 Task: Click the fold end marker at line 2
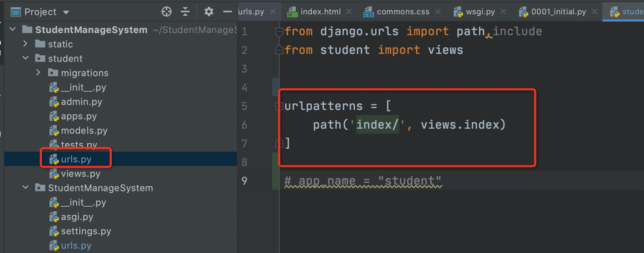click(x=279, y=50)
